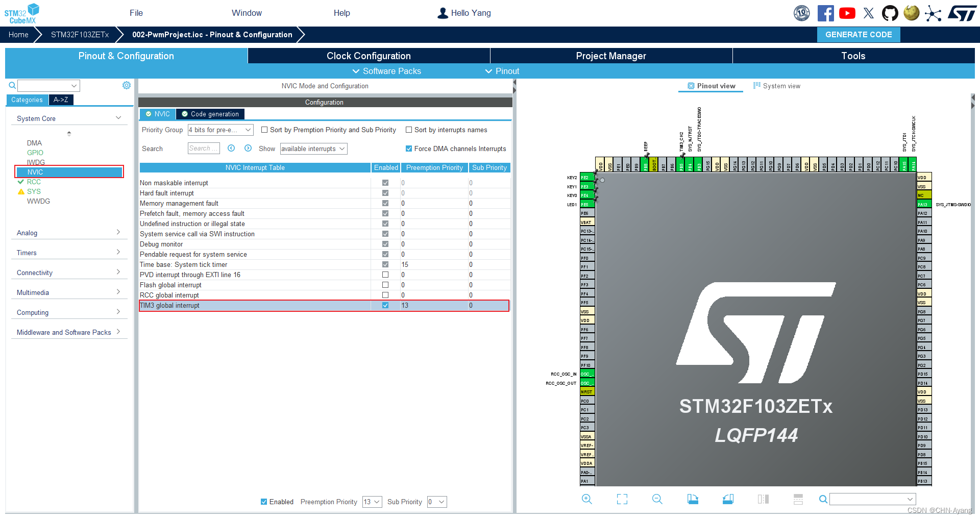Click the user profile Hello Yang
Image resolution: width=980 pixels, height=519 pixels.
pos(464,13)
